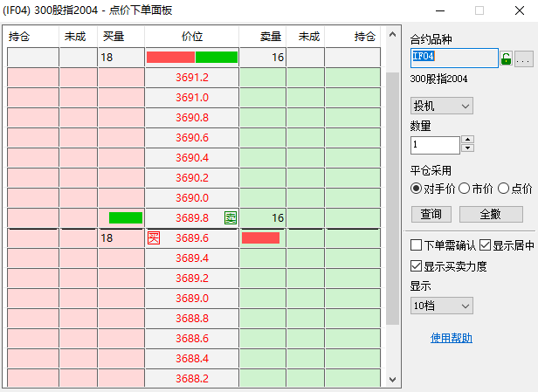Click price 3689.8
Screen dimensions: 538x392
[192, 217]
